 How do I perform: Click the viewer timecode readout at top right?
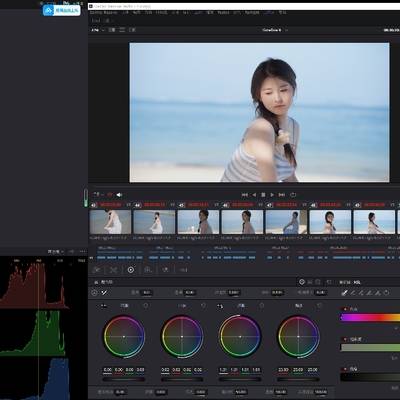391,30
